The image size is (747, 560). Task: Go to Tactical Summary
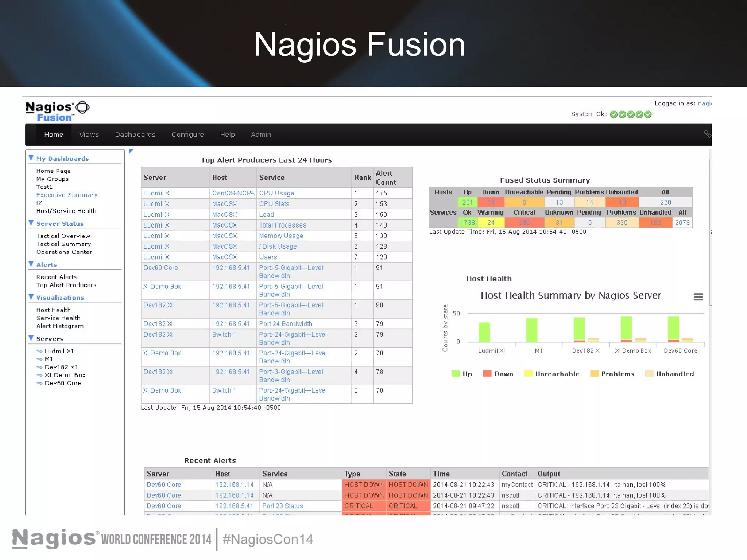(63, 244)
